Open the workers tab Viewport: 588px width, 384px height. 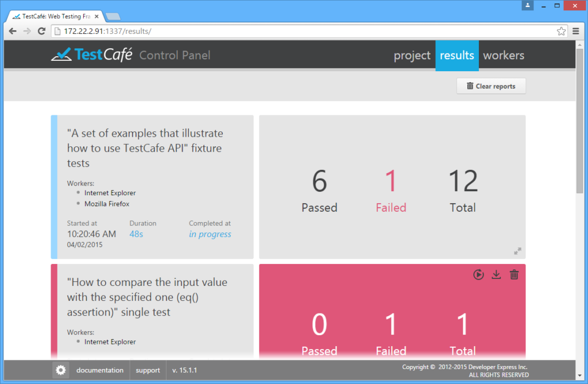tap(504, 56)
